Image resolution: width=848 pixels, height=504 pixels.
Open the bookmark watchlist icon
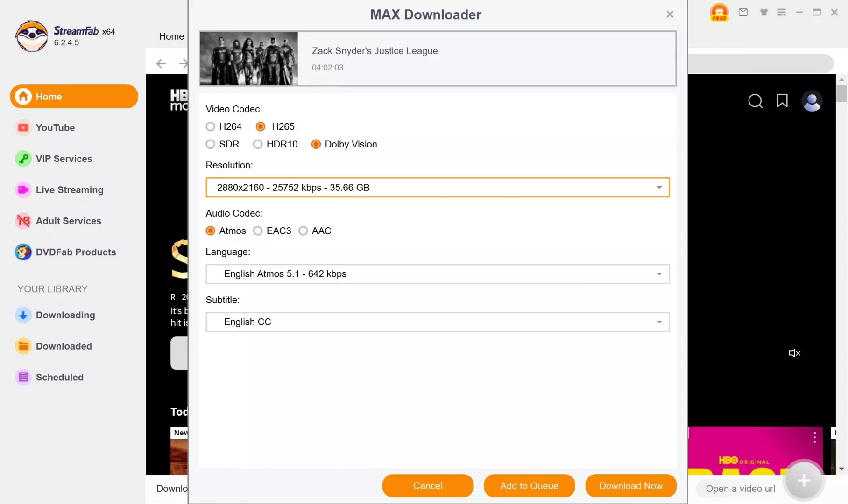[x=782, y=101]
